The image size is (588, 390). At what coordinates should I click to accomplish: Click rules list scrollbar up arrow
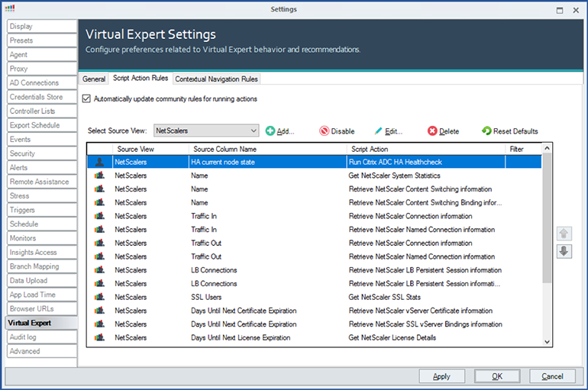547,148
